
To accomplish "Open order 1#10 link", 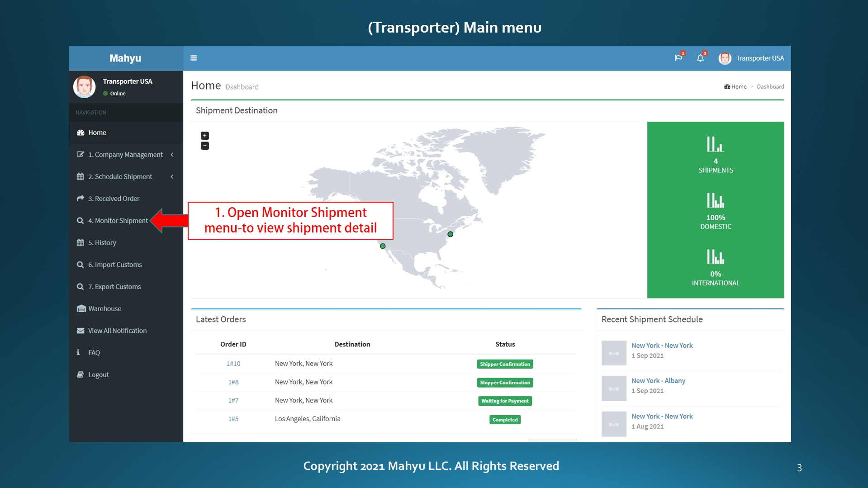I will (x=233, y=364).
